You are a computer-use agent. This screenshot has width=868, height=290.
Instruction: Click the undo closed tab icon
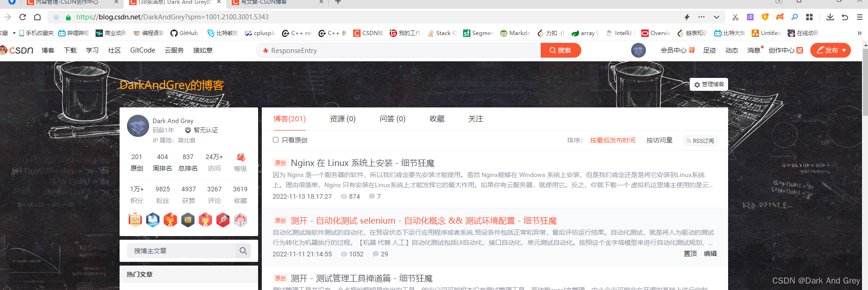(845, 17)
